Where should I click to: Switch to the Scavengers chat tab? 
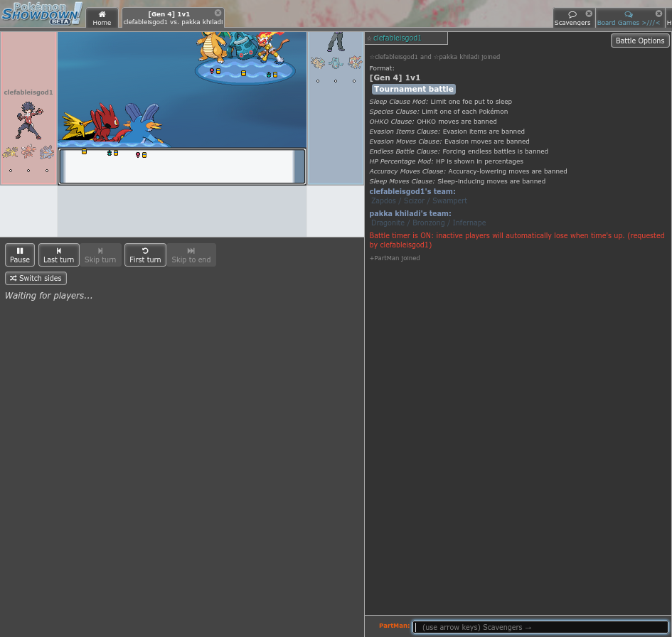(x=572, y=18)
